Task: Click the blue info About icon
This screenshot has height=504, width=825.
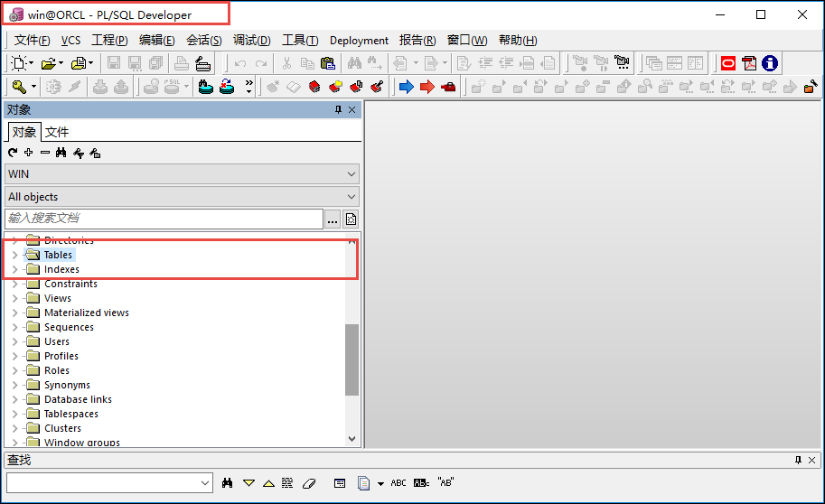Action: [770, 63]
